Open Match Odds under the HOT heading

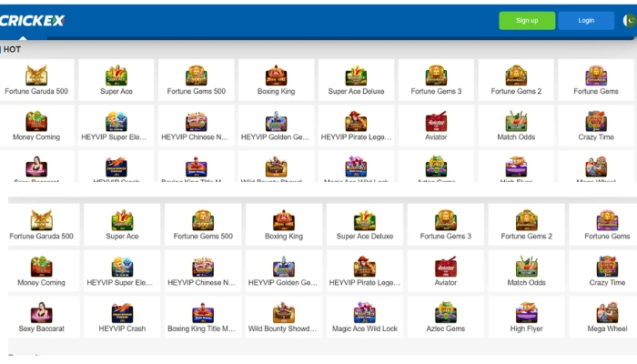pos(516,126)
